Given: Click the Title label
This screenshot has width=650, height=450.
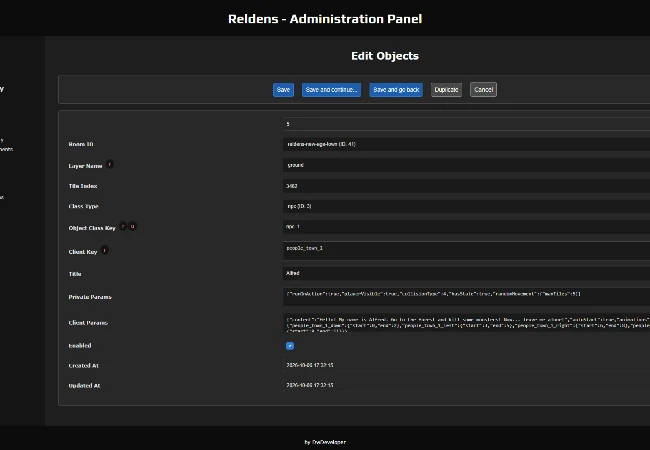Looking at the screenshot, I should (75, 274).
